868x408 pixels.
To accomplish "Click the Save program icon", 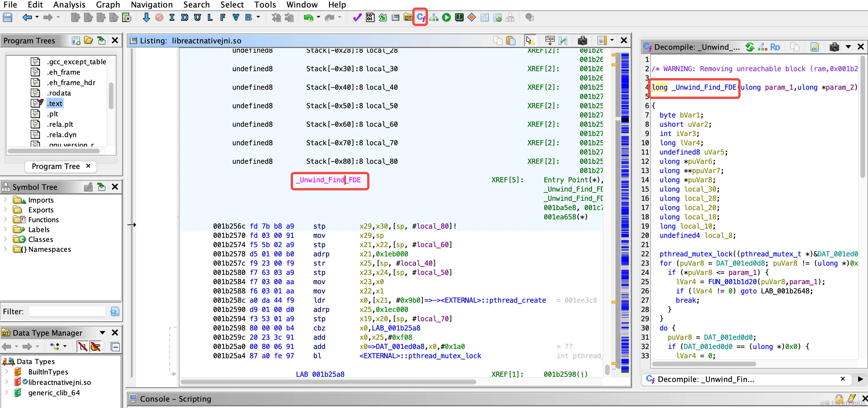I will point(8,17).
